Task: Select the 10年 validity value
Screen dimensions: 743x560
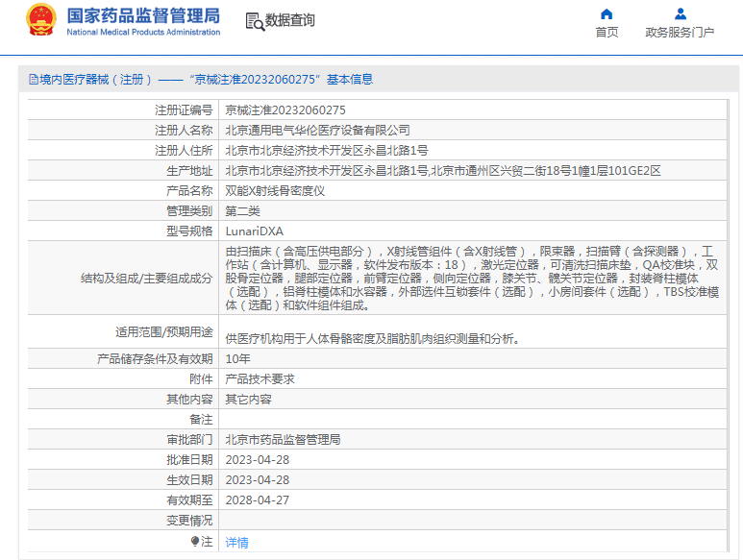Action: click(237, 359)
